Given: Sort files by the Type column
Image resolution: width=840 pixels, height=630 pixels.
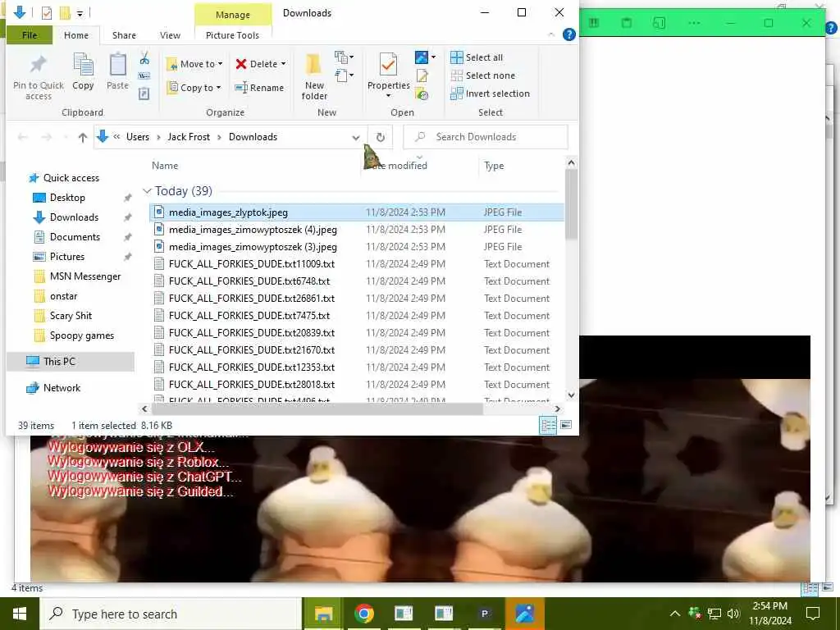Looking at the screenshot, I should [494, 166].
